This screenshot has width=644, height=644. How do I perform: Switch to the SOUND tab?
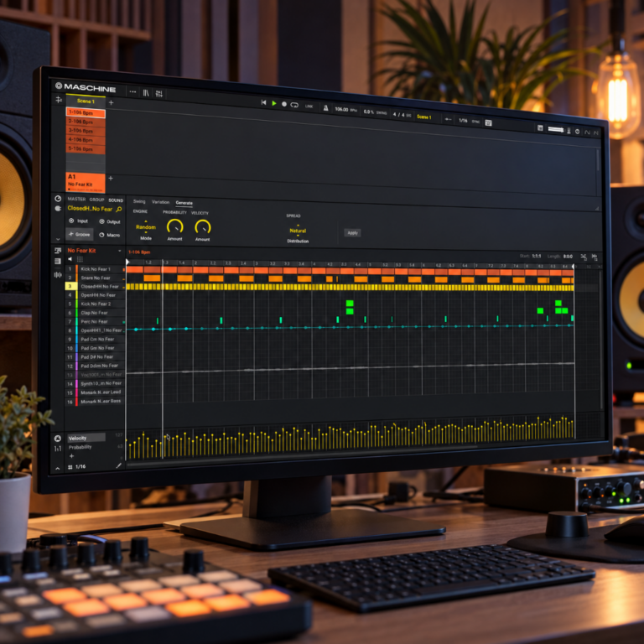tap(116, 200)
